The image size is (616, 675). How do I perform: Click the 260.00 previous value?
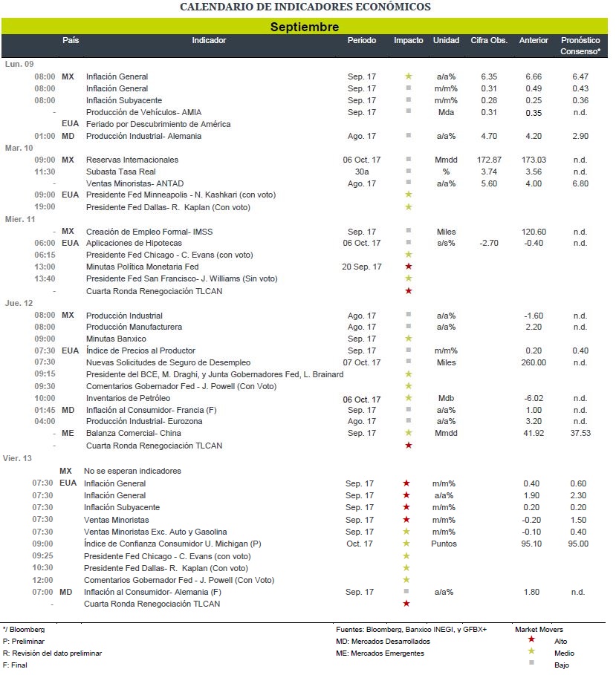534,362
